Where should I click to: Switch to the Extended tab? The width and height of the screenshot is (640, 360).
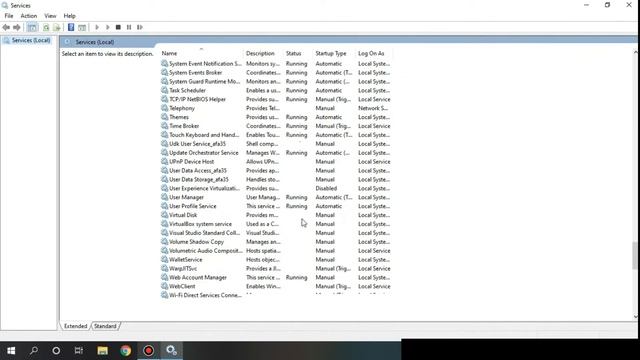(x=76, y=326)
